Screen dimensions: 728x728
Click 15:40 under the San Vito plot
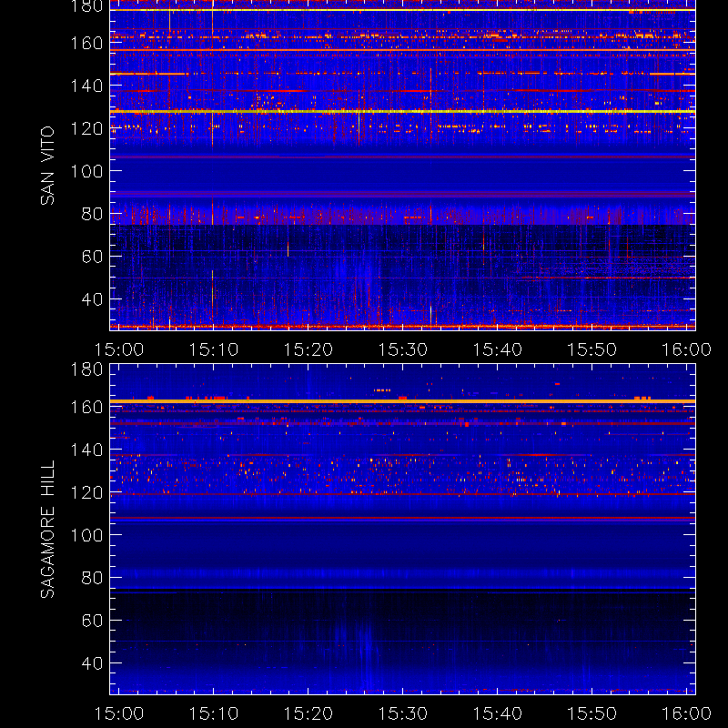click(497, 349)
